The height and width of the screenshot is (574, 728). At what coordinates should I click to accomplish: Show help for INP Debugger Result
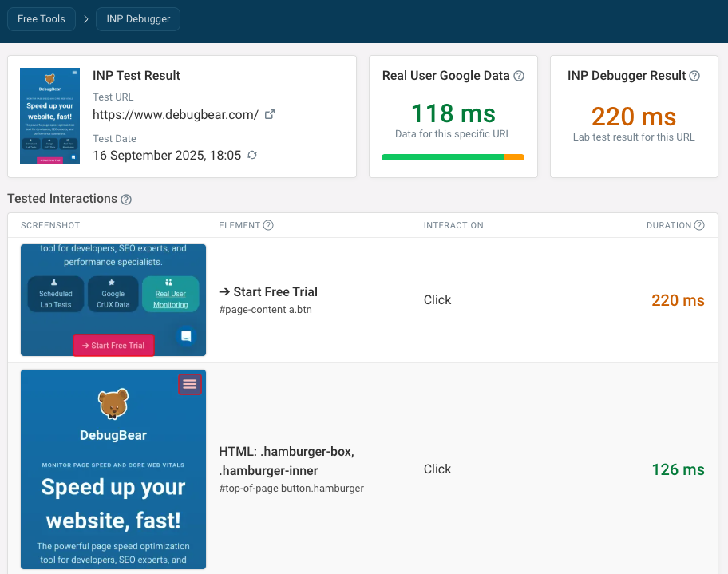(694, 76)
